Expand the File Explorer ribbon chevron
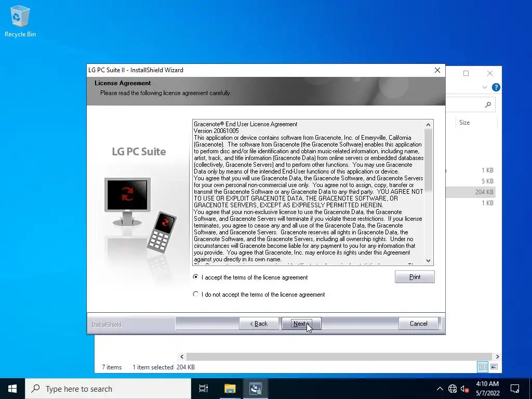The width and height of the screenshot is (532, 399). (485, 87)
